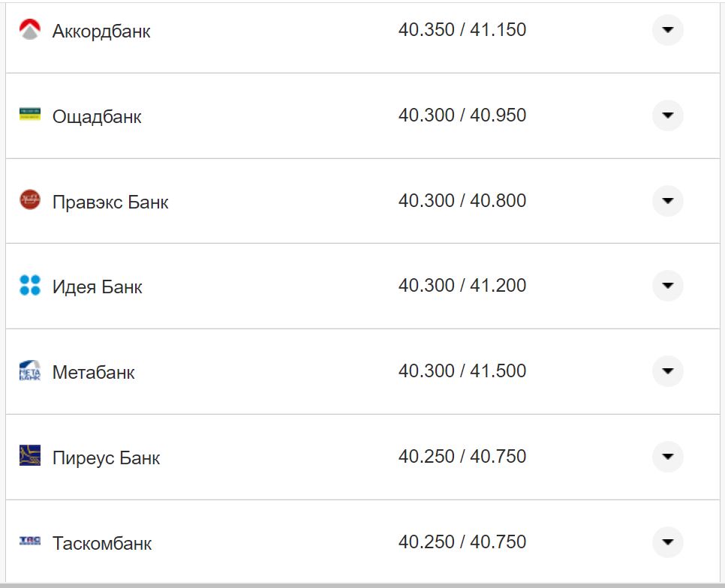Click the Метабанк logo icon
Viewport: 725px width, 588px height.
tap(30, 370)
